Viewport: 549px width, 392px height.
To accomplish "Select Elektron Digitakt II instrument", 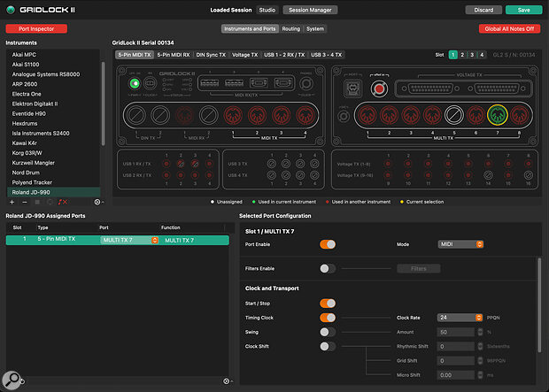I will point(53,104).
